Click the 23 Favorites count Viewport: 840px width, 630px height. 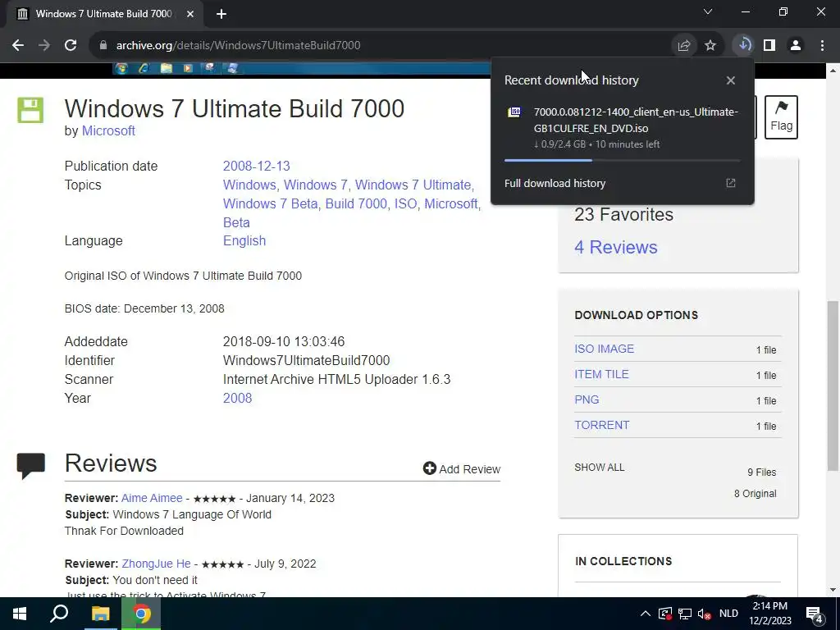(x=623, y=214)
